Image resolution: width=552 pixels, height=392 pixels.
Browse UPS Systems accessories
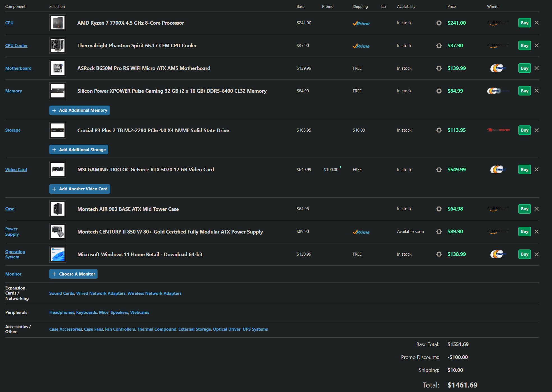pos(255,329)
